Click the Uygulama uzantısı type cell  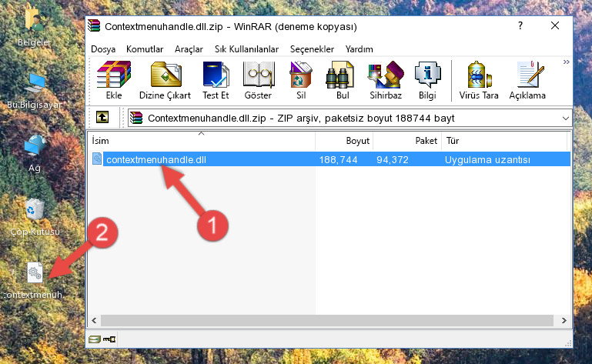487,160
